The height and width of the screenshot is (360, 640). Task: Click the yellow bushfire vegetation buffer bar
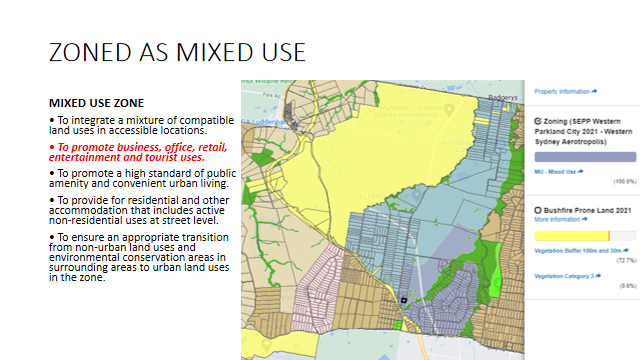[x=572, y=236]
